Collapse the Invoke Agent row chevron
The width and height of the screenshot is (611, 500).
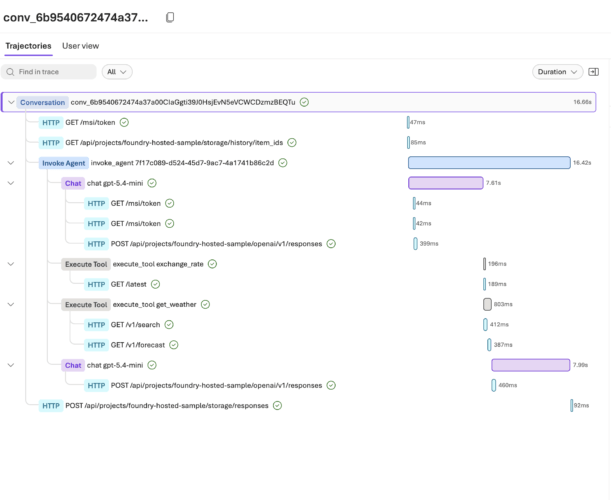pos(11,163)
